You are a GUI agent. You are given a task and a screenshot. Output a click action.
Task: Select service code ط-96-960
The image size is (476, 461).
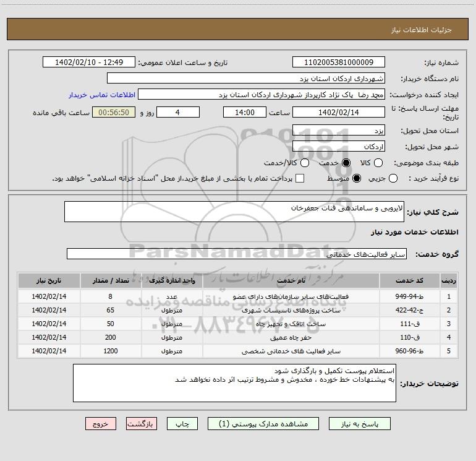point(409,351)
